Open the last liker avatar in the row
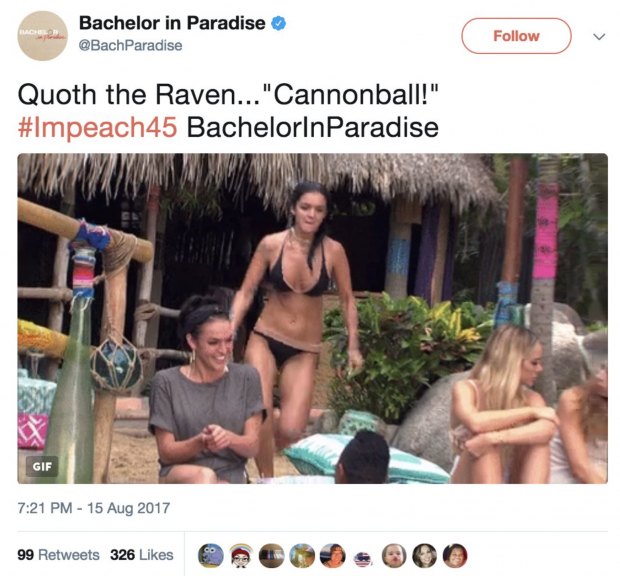The height and width of the screenshot is (576, 620). click(x=455, y=555)
